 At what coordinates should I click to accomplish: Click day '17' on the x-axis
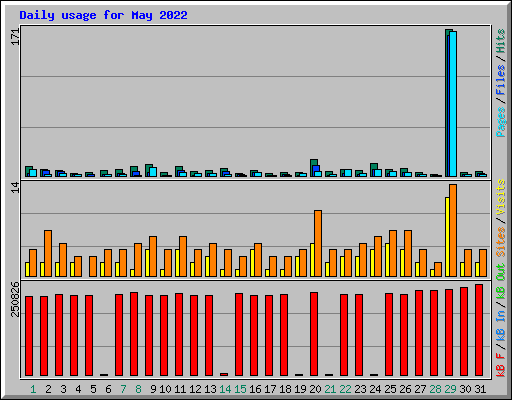pyautogui.click(x=270, y=389)
